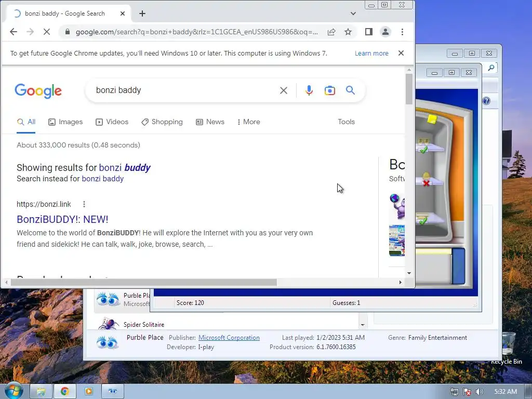Image resolution: width=532 pixels, height=399 pixels.
Task: Select the Purble Place game entry
Action: click(122, 300)
